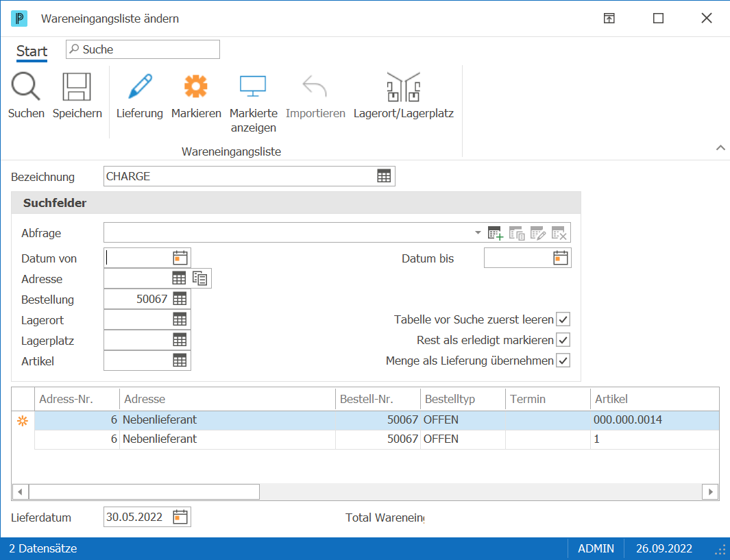Open calendar picker for Lieferdatum
The width and height of the screenshot is (730, 560).
pos(180,517)
